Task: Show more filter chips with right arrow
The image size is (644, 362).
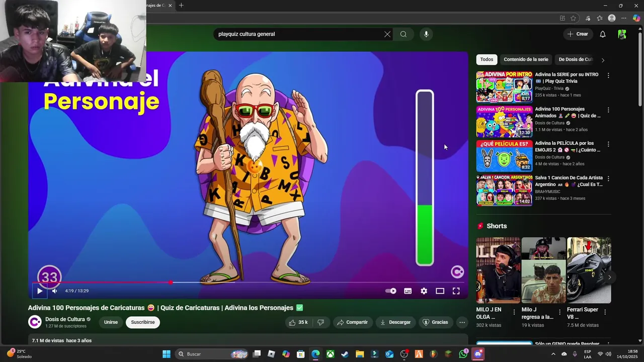Action: pyautogui.click(x=603, y=60)
